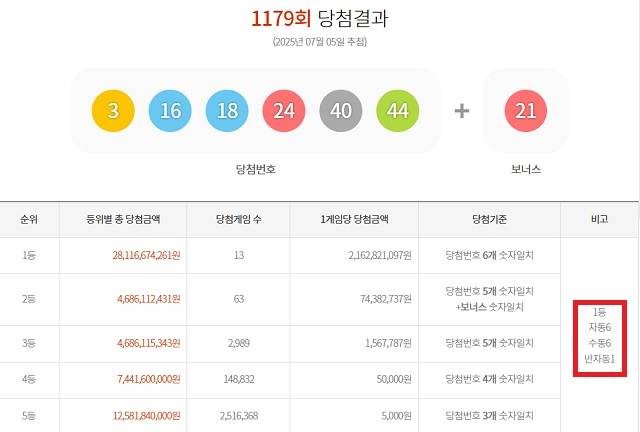Screen dimensions: 640x432
Task: Click total prize '4,686,112,431원'
Action: coord(149,299)
